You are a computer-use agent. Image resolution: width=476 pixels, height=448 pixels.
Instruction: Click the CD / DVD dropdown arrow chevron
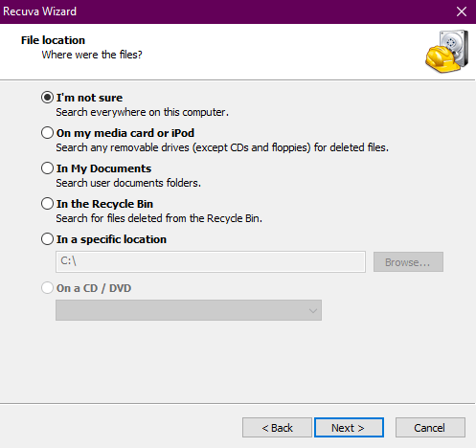point(313,310)
